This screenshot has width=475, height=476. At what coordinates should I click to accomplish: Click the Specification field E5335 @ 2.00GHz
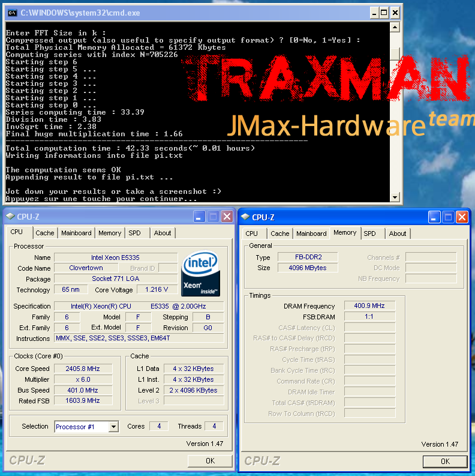pyautogui.click(x=139, y=306)
